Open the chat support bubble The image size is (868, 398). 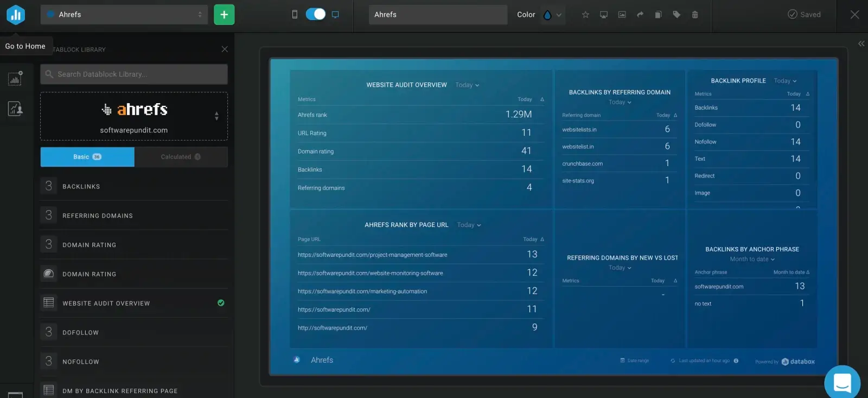tap(842, 382)
